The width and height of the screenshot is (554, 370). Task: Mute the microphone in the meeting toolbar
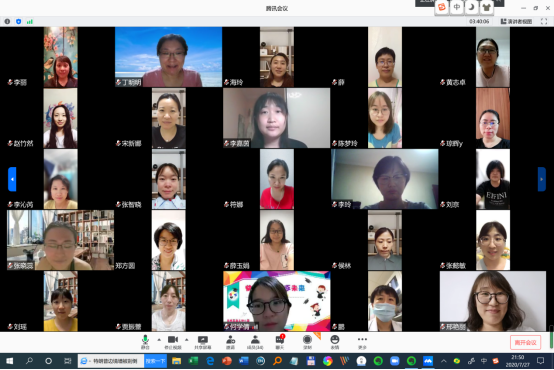145,342
